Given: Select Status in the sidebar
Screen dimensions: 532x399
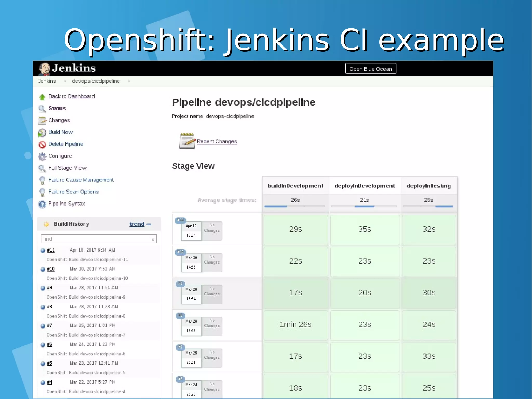Looking at the screenshot, I should (57, 108).
